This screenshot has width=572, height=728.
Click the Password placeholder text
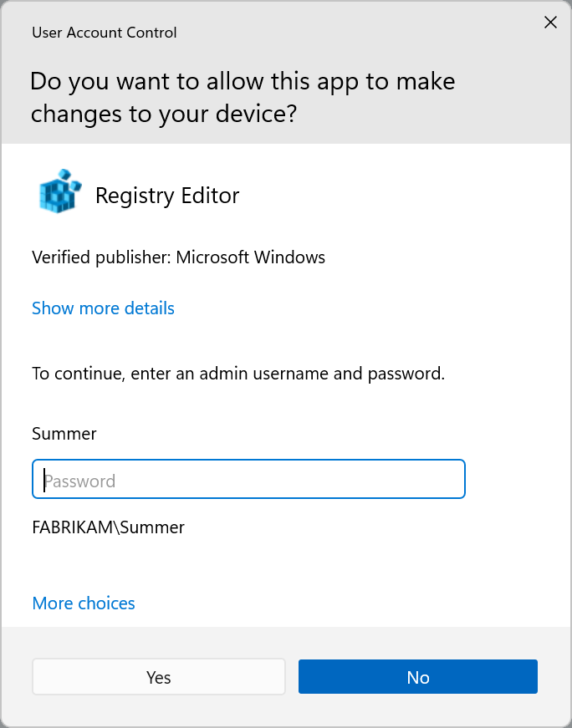click(x=80, y=481)
